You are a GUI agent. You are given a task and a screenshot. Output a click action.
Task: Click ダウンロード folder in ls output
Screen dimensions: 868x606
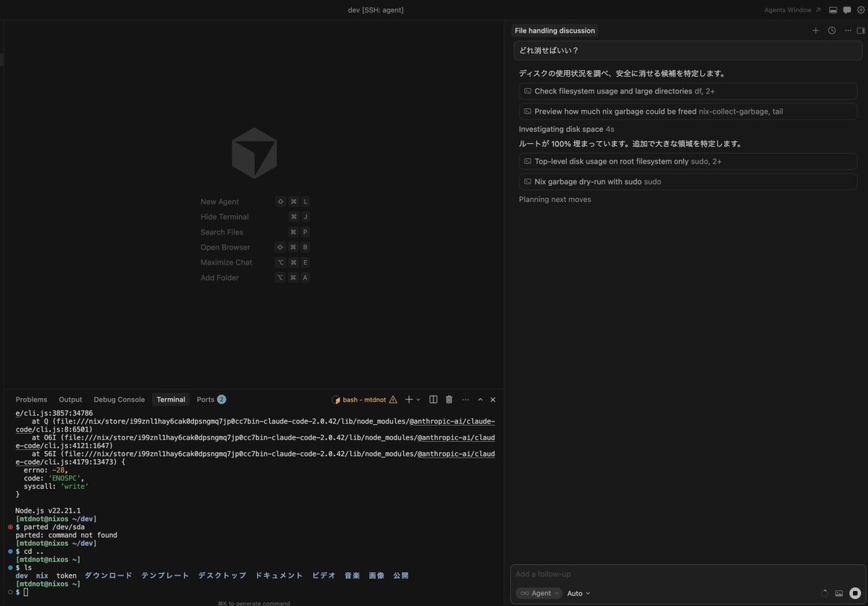coord(109,576)
